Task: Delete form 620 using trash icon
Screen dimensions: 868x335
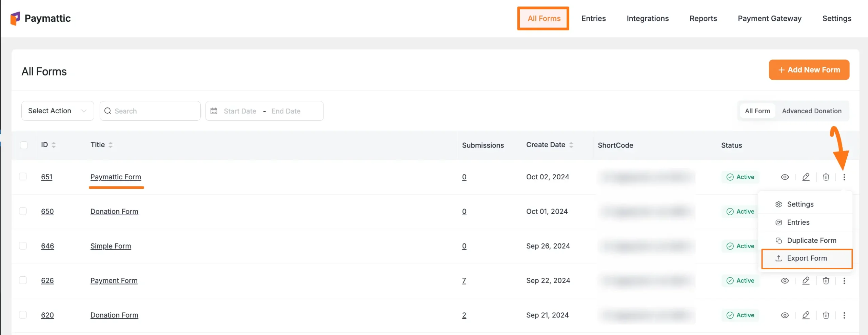Action: coord(826,315)
